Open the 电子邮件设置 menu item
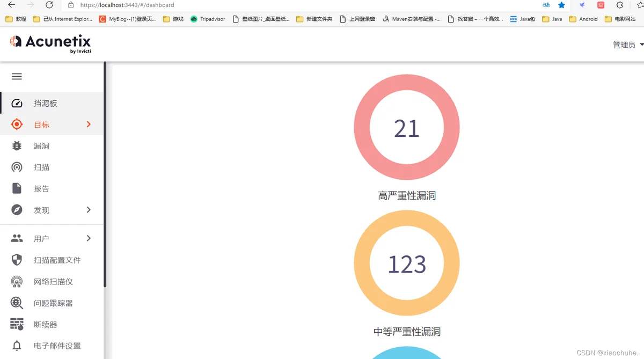 point(52,346)
